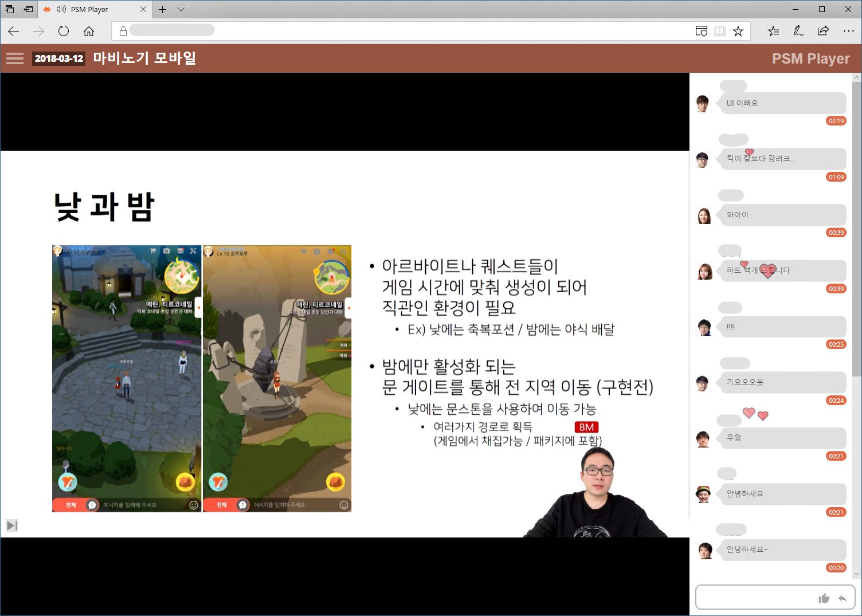Click the 안녕하세요~ chat message bubble
Viewport: 862px width, 616px height.
[781, 550]
